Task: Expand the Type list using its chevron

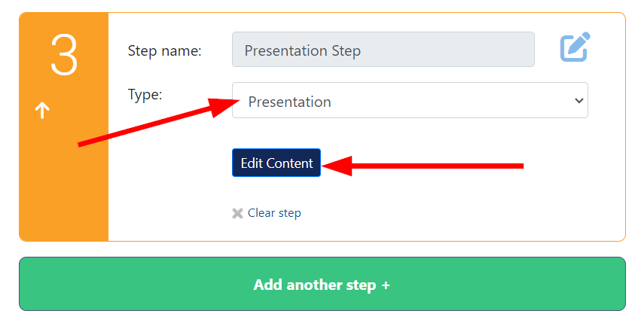Action: (578, 101)
